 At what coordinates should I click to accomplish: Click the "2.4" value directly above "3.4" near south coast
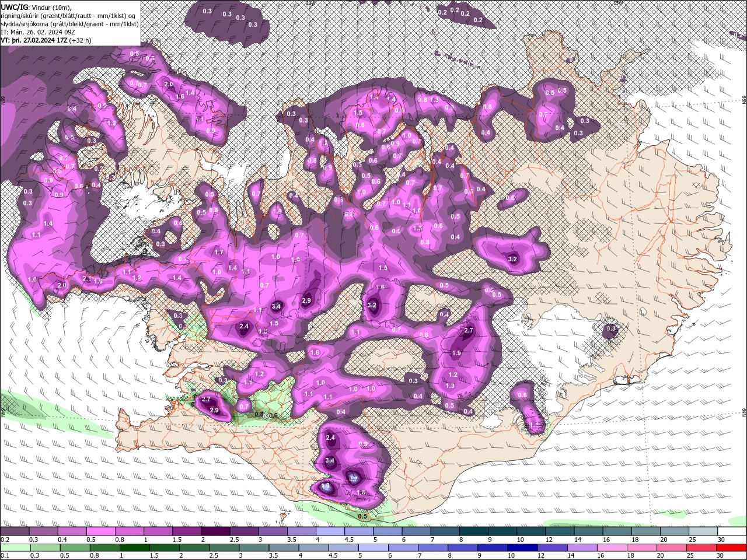[x=330, y=437]
